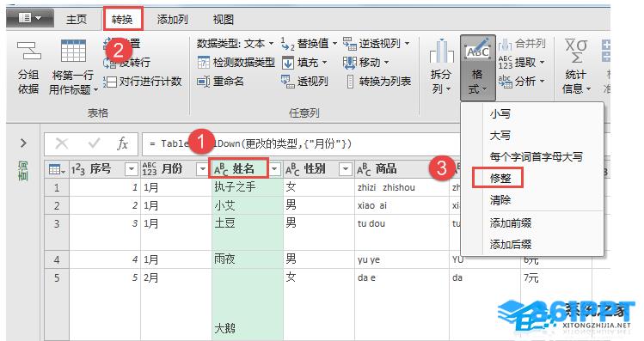Choose 修整 from format menu
This screenshot has width=644, height=341.
[x=500, y=179]
